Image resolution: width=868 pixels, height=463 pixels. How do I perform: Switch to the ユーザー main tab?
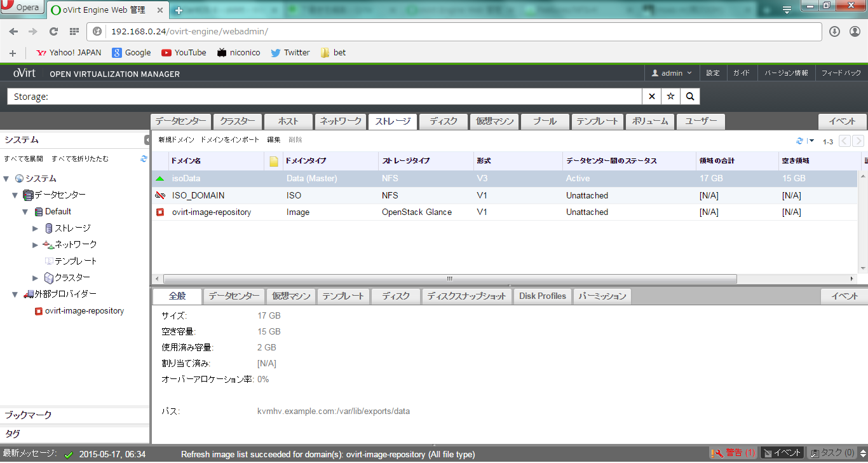700,121
